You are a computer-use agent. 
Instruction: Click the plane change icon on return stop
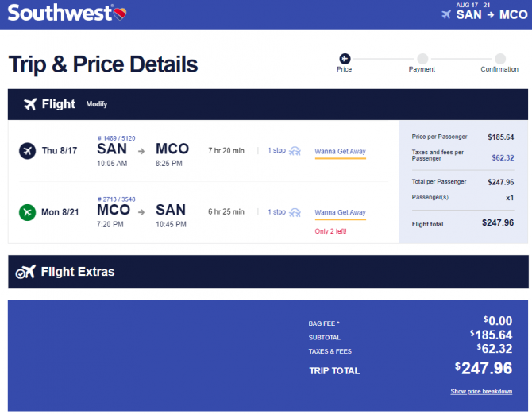click(295, 212)
